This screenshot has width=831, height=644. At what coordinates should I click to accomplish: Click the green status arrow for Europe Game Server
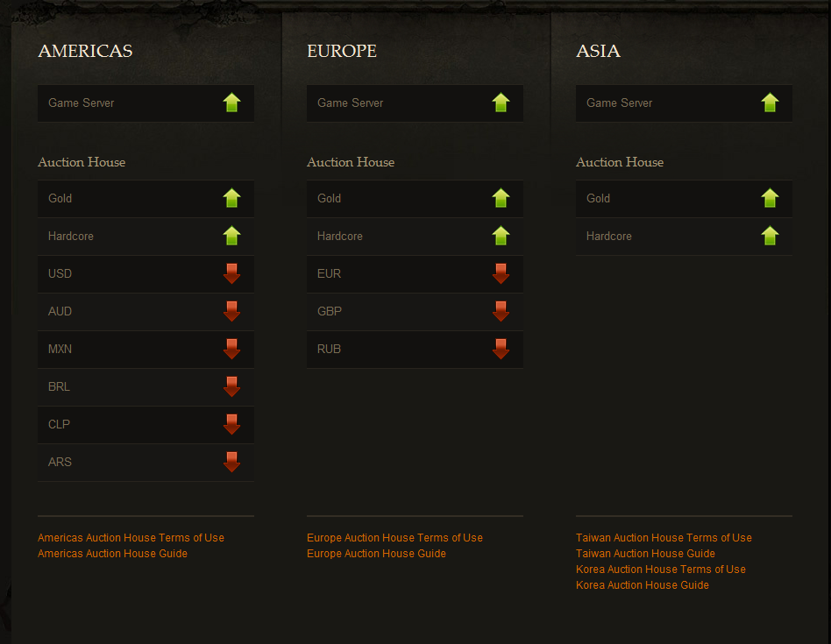[x=501, y=103]
